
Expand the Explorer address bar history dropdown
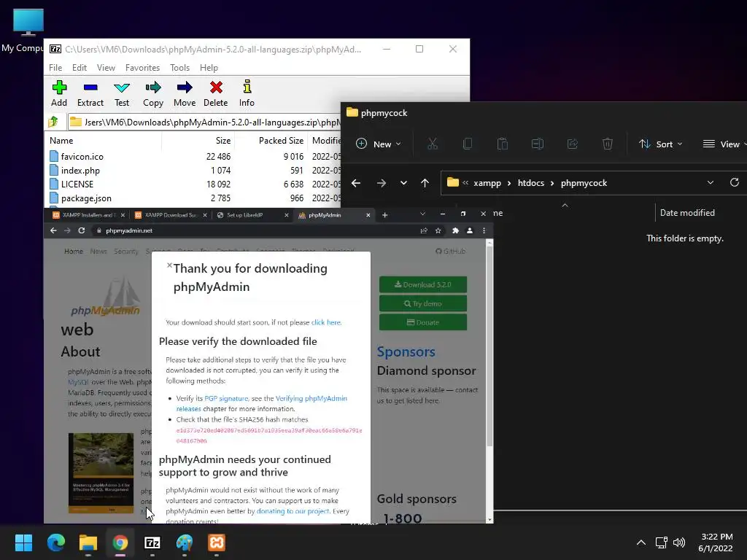point(711,183)
